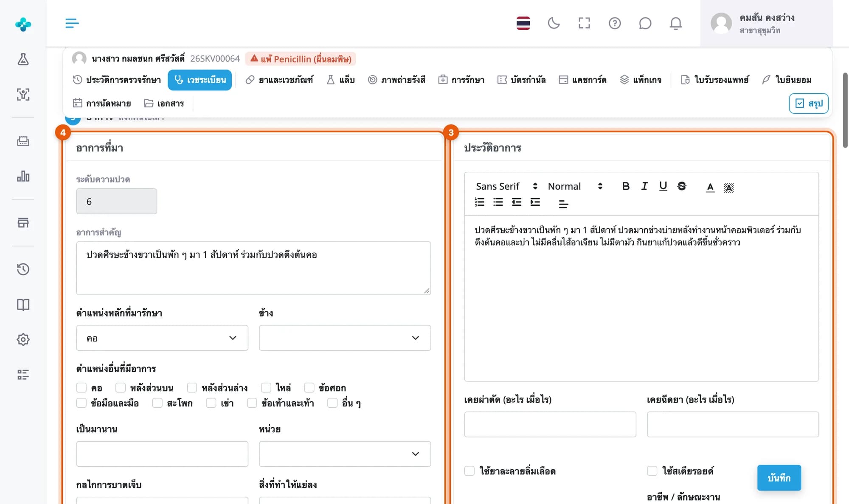This screenshot has height=504, width=849.
Task: Open notifications bell icon
Action: (x=676, y=23)
